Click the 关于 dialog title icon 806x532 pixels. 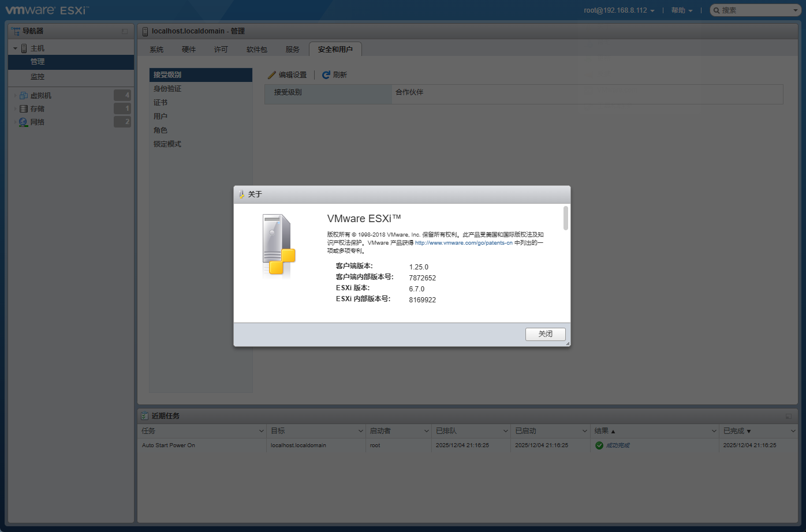(x=242, y=194)
